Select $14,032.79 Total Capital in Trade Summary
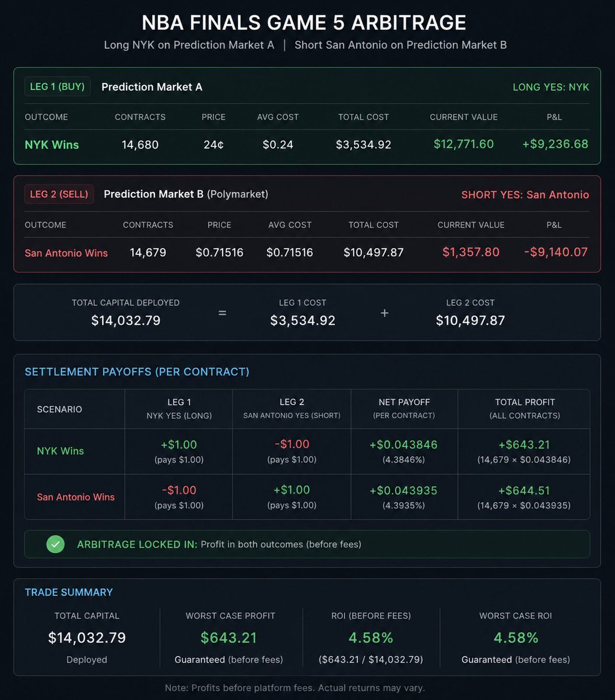Screen dimensions: 615x700 pos(87,638)
